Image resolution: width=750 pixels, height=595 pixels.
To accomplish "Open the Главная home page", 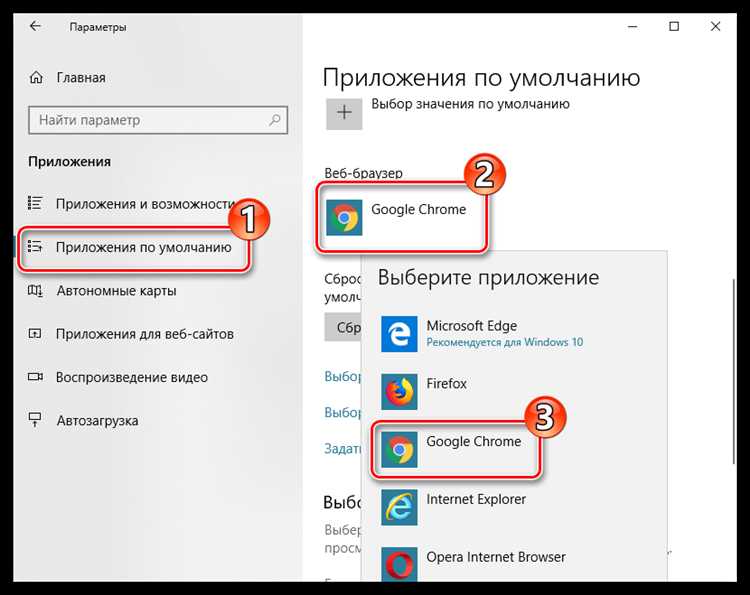I will coord(67,77).
